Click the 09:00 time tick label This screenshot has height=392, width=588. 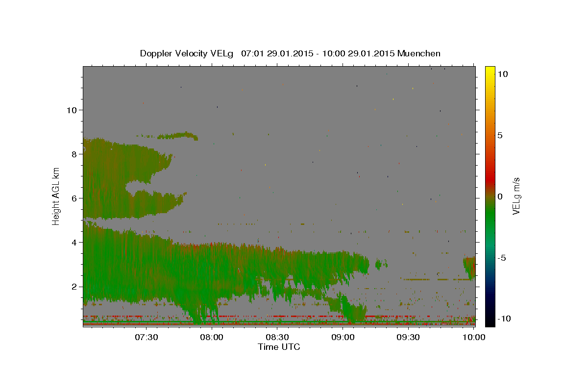(x=343, y=337)
